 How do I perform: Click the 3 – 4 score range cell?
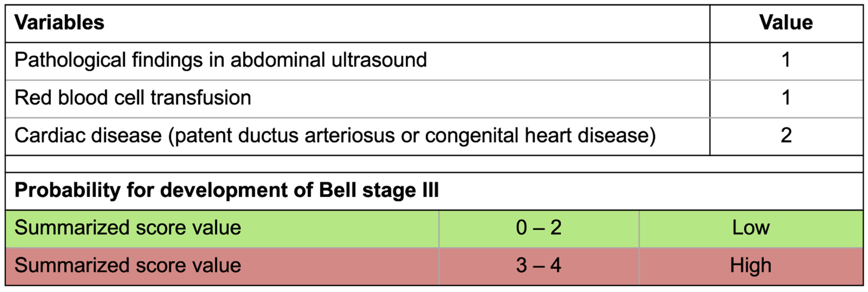point(539,265)
